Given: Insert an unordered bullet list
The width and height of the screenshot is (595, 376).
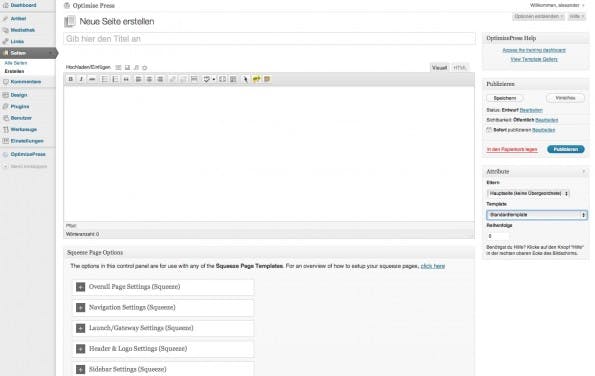Looking at the screenshot, I should pyautogui.click(x=105, y=79).
